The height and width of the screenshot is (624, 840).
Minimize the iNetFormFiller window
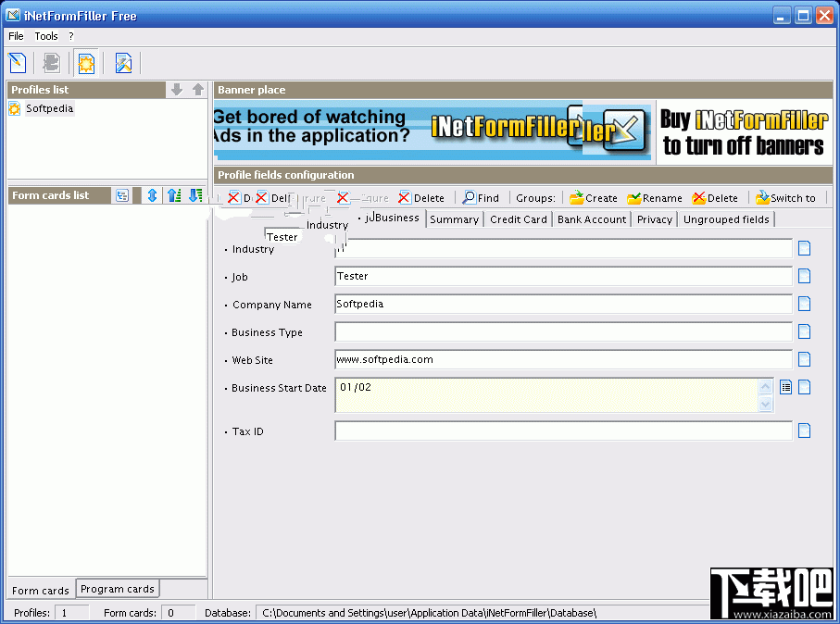tap(782, 16)
